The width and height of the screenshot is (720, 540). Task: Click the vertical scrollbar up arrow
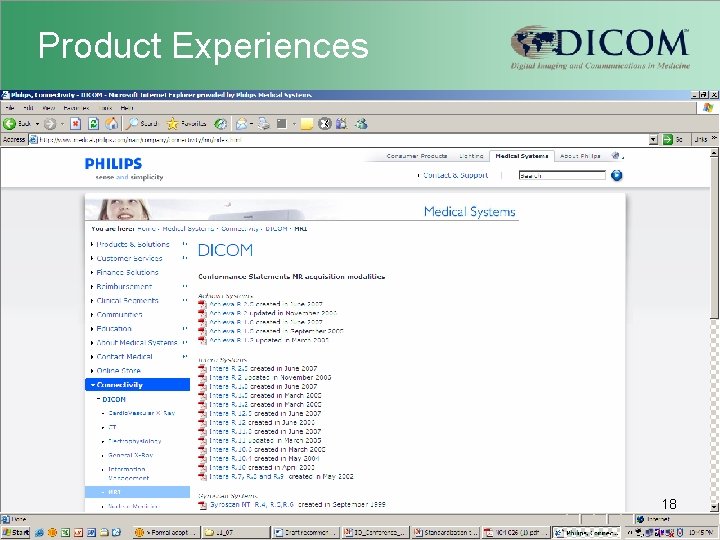tap(714, 154)
